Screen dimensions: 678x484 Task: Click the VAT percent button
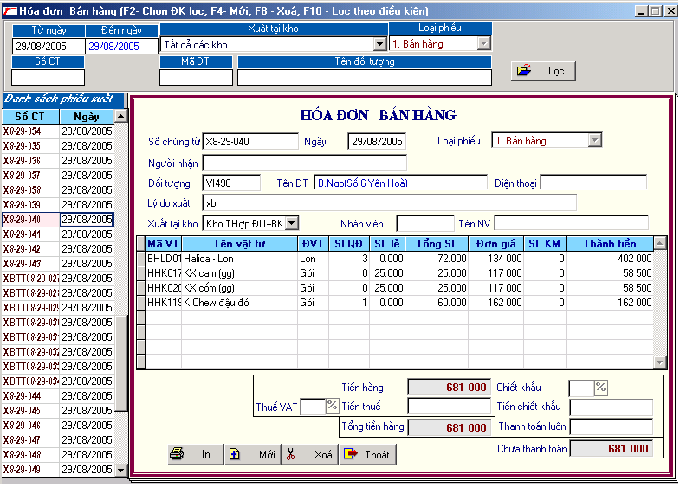(332, 406)
